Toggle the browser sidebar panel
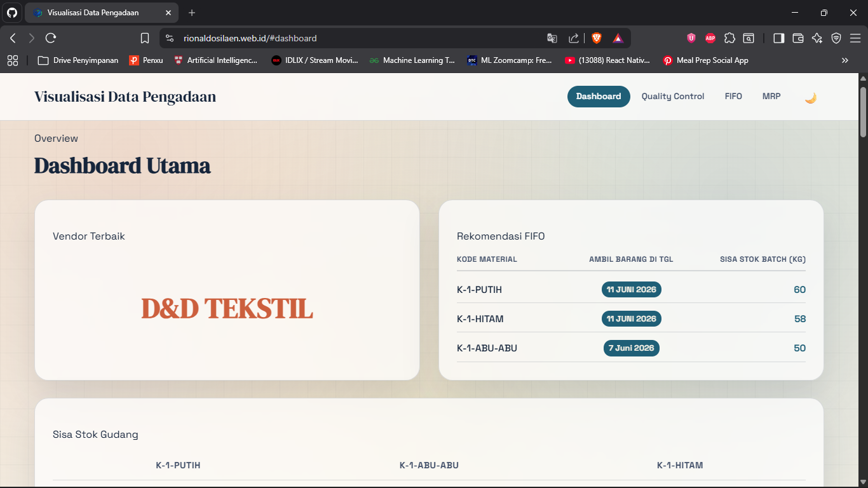 point(778,38)
